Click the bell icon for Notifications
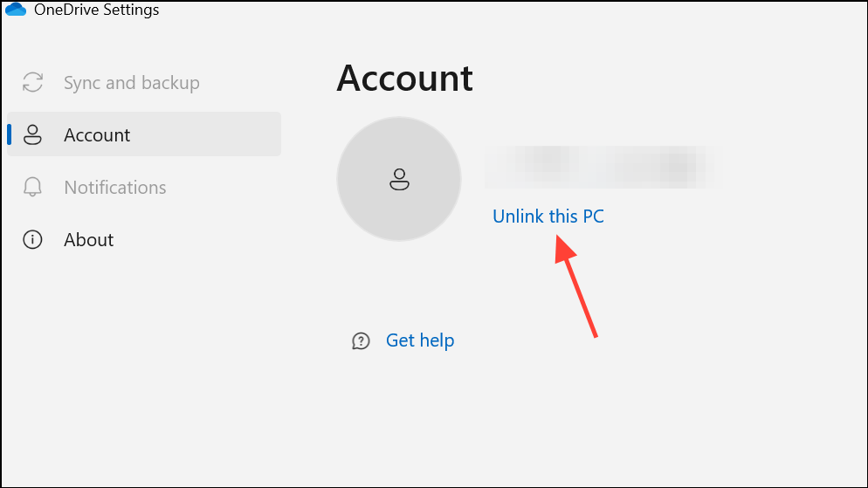The height and width of the screenshot is (488, 868). (32, 187)
